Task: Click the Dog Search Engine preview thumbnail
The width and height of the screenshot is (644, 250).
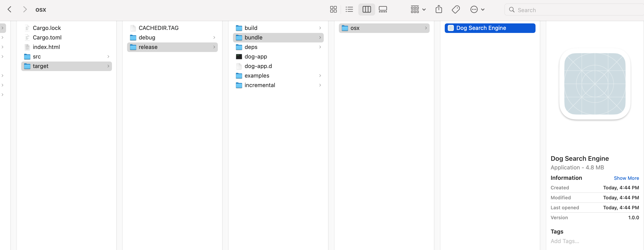Action: (595, 84)
